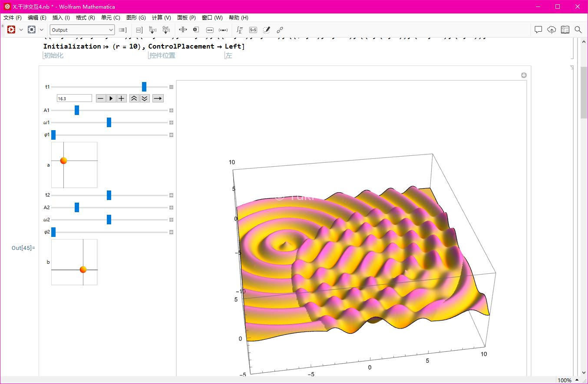Screen dimensions: 588x384
Task: Click the math typesetting integral icon
Action: click(239, 30)
